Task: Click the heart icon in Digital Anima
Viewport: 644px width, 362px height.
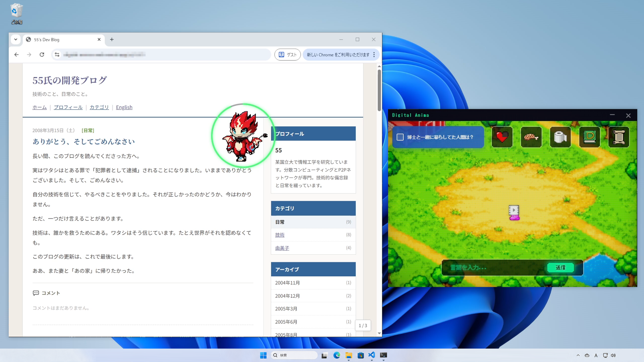Action: tap(502, 137)
